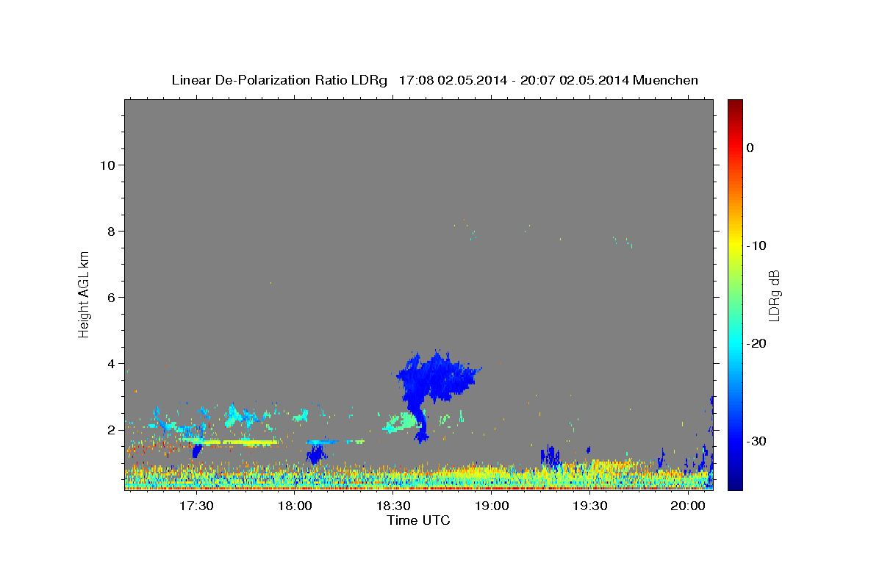This screenshot has height=588, width=882.
Task: Click the height tick label 8
Action: click(x=111, y=231)
